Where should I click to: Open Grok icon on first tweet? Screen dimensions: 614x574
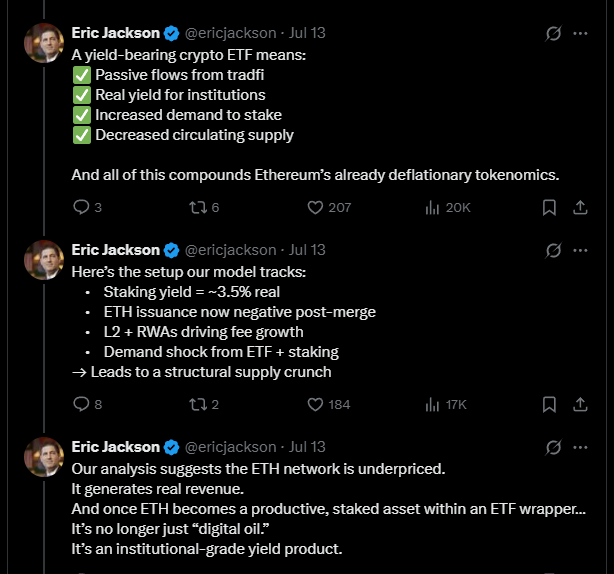coord(553,33)
